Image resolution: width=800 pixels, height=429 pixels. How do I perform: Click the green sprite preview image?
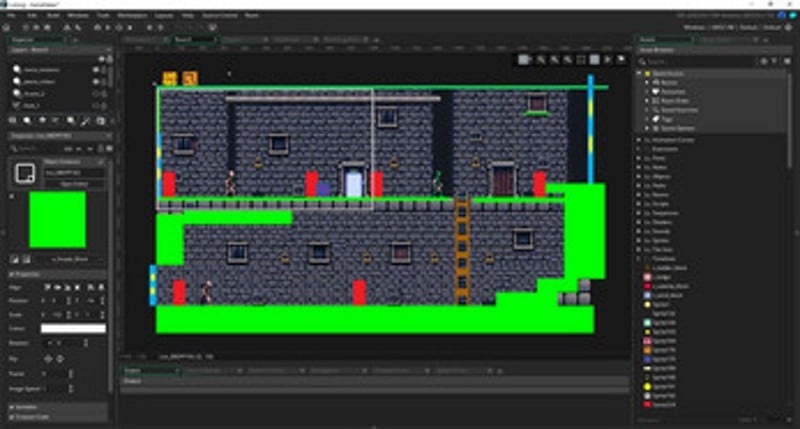57,219
